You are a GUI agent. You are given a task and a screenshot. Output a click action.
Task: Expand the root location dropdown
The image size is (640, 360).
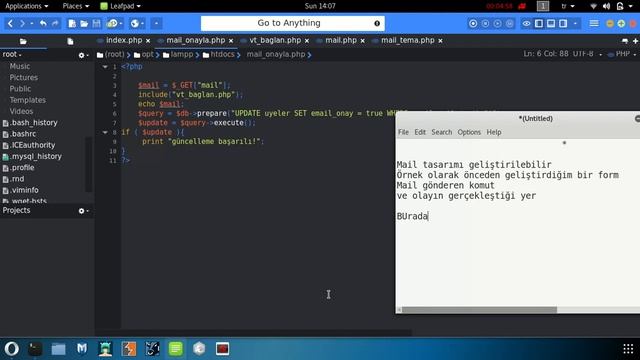coord(12,54)
